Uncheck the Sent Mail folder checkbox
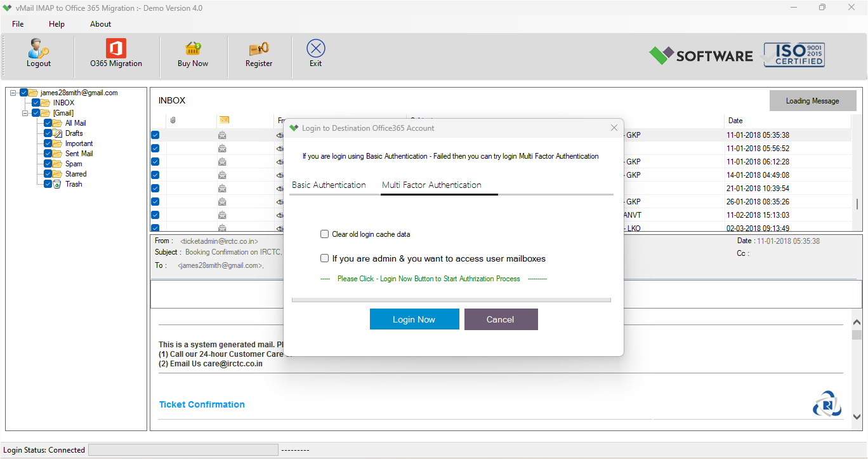This screenshot has height=459, width=868. point(48,154)
